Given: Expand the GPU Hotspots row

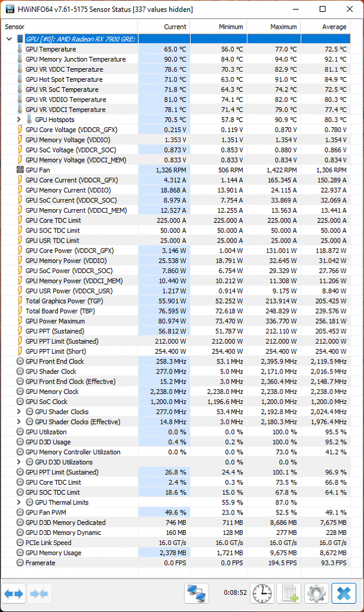Looking at the screenshot, I should point(19,120).
